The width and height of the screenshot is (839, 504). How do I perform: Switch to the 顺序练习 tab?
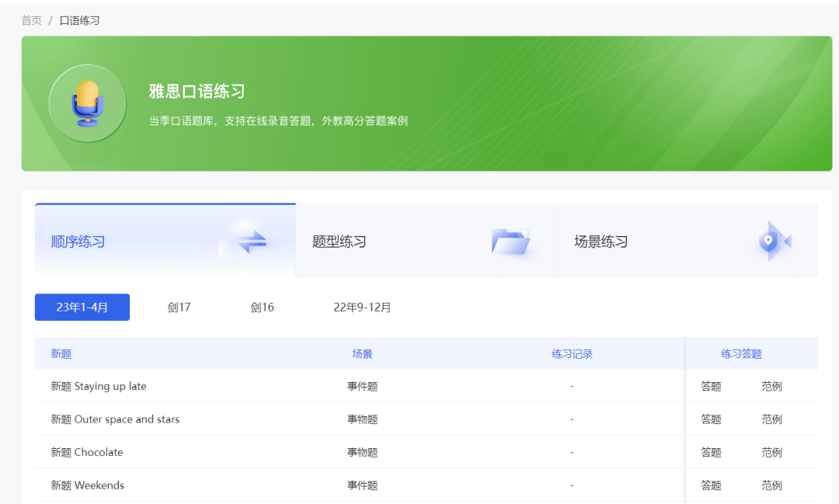[165, 240]
